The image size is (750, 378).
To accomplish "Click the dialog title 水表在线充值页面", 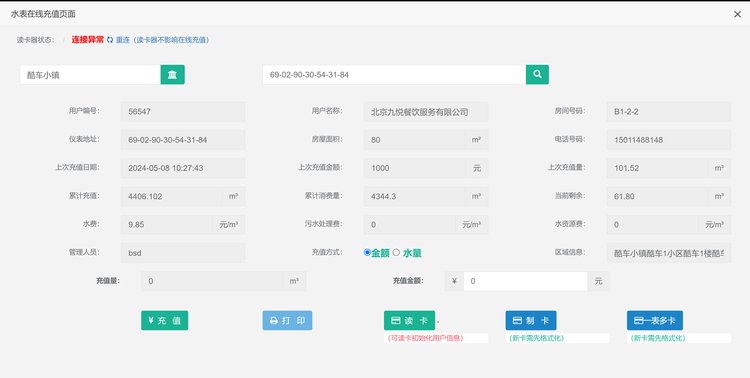I will 43,14.
